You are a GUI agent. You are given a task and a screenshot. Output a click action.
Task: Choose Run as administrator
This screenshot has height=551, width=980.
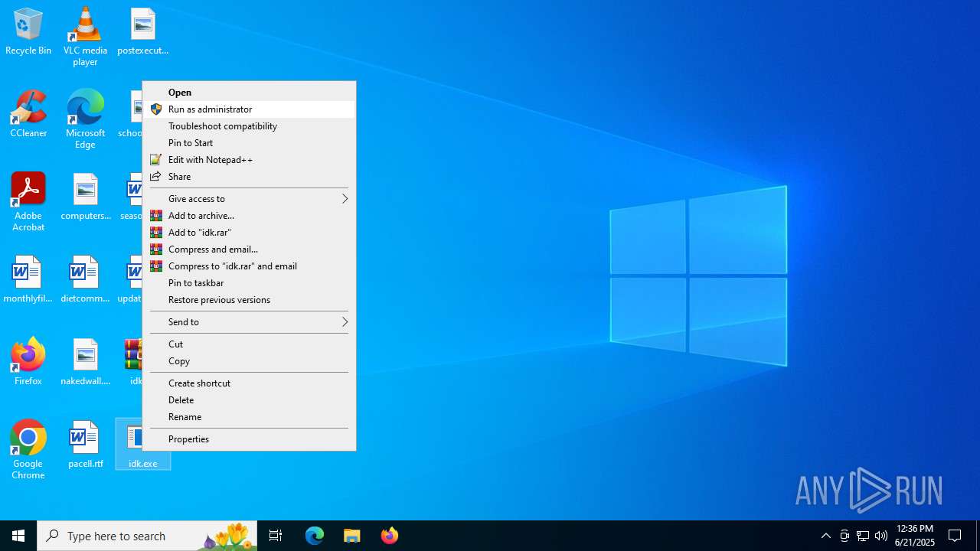249,109
